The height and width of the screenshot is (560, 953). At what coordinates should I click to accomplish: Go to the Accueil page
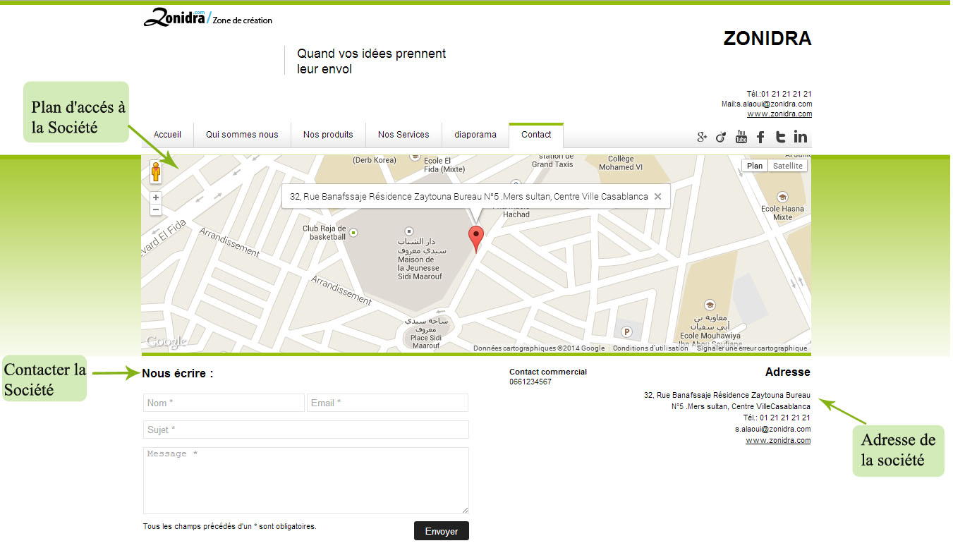(x=167, y=135)
